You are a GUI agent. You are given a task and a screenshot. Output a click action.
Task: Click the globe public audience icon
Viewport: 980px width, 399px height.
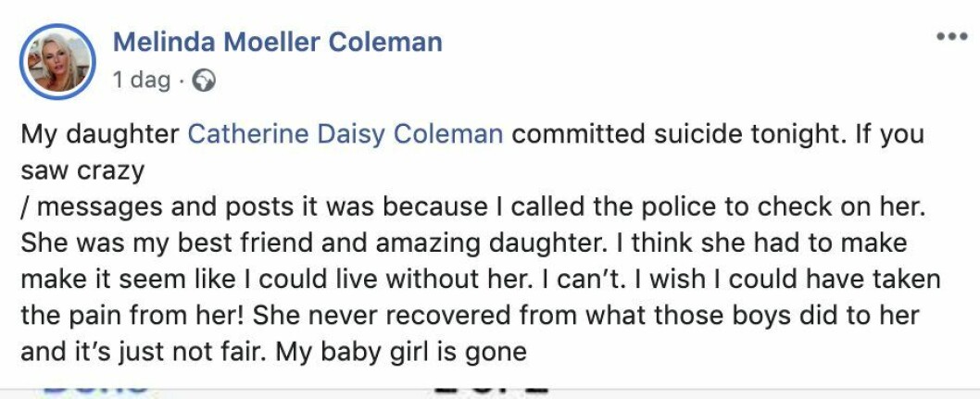[203, 81]
